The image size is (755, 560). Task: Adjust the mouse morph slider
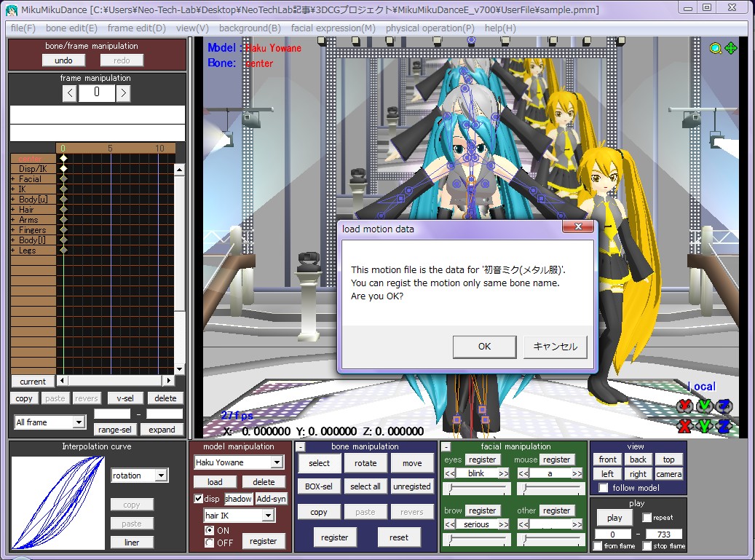pos(551,489)
